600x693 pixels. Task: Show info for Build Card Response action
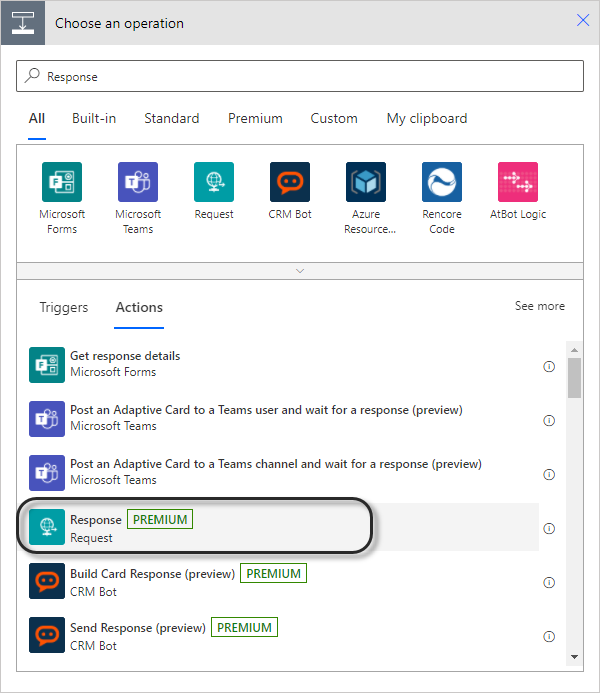pyautogui.click(x=549, y=583)
